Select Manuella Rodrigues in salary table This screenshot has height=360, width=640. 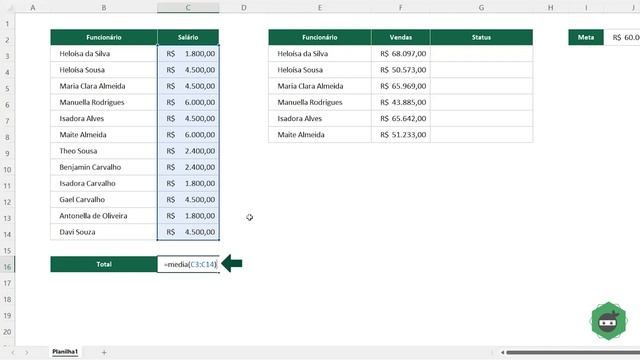(x=104, y=102)
